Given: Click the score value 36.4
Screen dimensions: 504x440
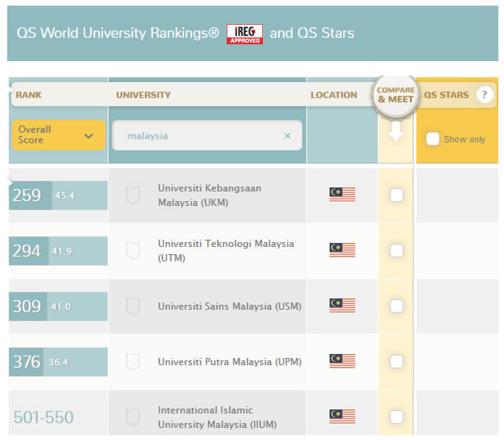Looking at the screenshot, I should [59, 362].
